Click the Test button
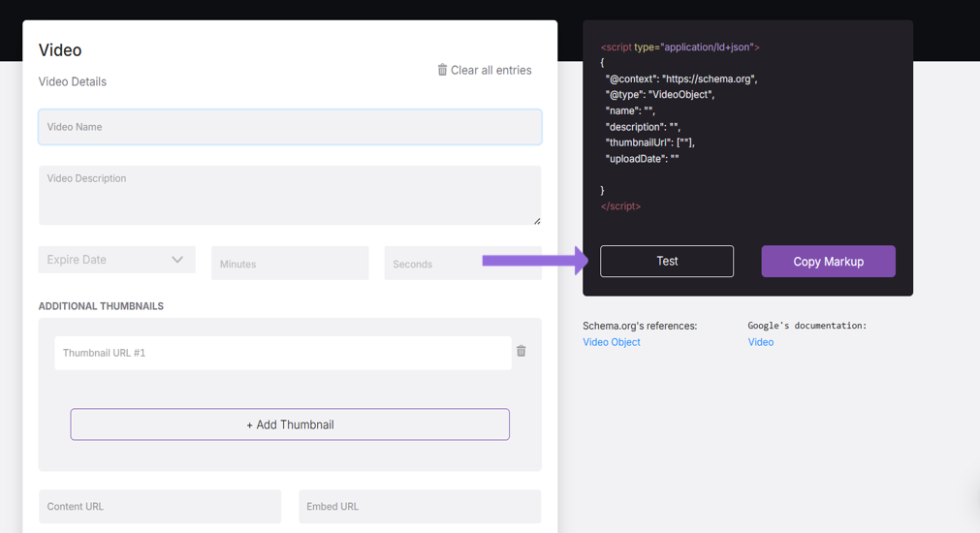 667,262
